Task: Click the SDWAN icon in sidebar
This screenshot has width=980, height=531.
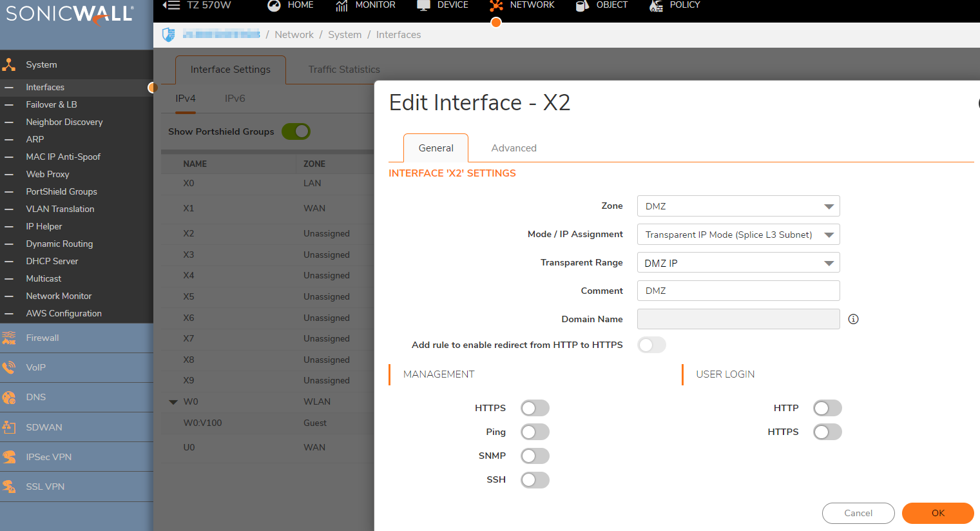Action: 9,427
